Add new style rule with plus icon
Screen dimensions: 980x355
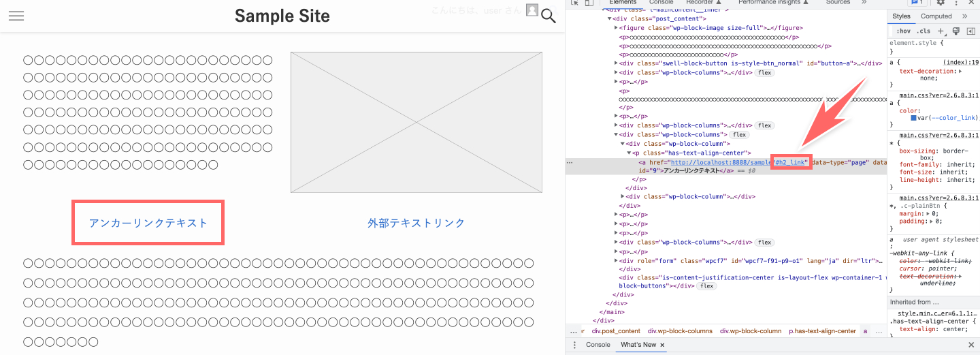[x=941, y=31]
